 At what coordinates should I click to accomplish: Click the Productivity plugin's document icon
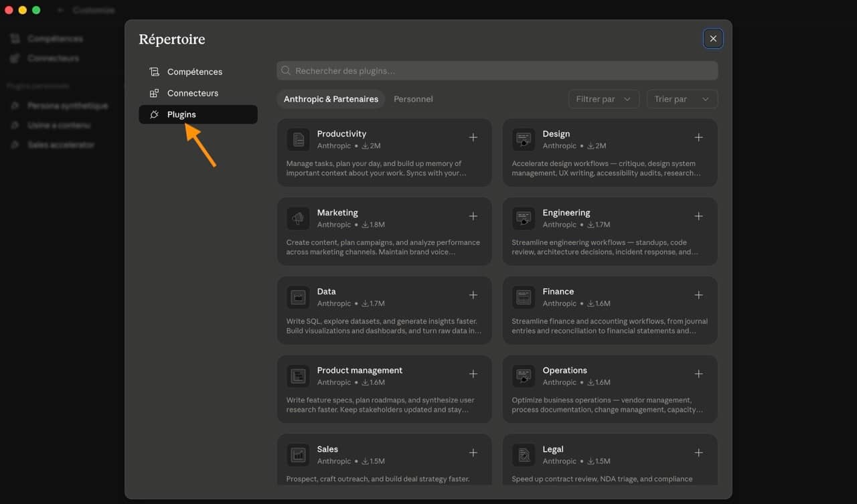pyautogui.click(x=298, y=139)
